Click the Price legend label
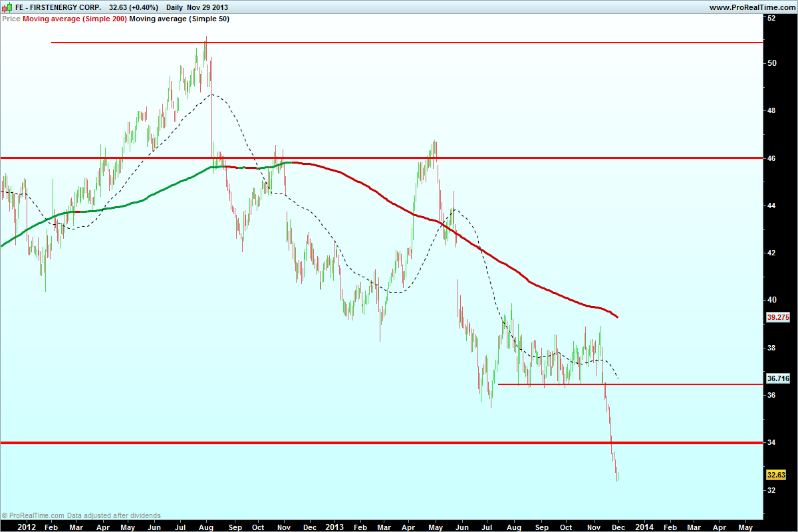 (11, 19)
